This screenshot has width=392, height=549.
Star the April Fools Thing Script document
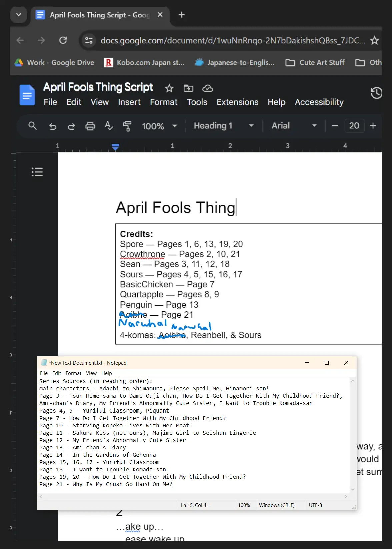[x=169, y=88]
